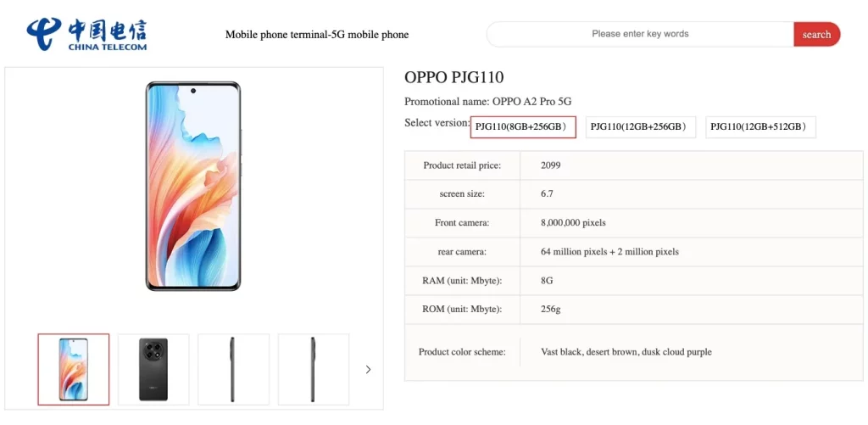The width and height of the screenshot is (868, 425).
Task: Advance thumbnails with the next arrow
Action: point(368,369)
